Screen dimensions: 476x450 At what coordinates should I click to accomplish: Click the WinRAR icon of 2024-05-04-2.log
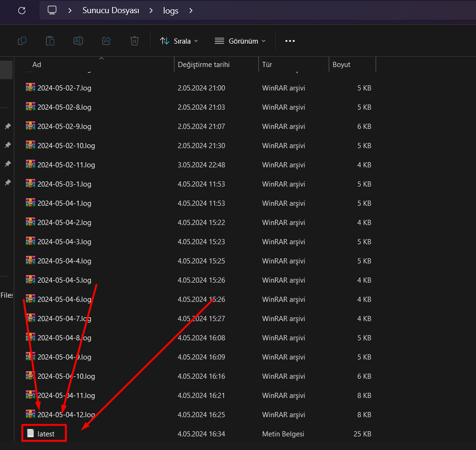(x=30, y=222)
